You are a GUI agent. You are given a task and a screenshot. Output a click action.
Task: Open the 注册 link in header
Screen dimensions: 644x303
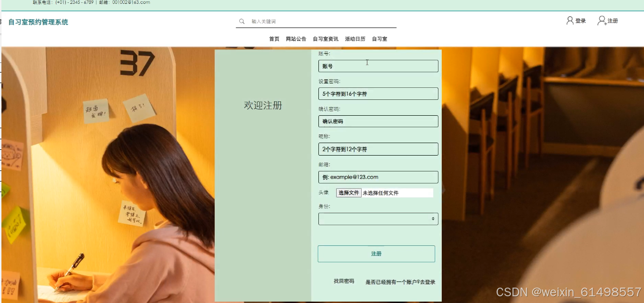tap(613, 21)
